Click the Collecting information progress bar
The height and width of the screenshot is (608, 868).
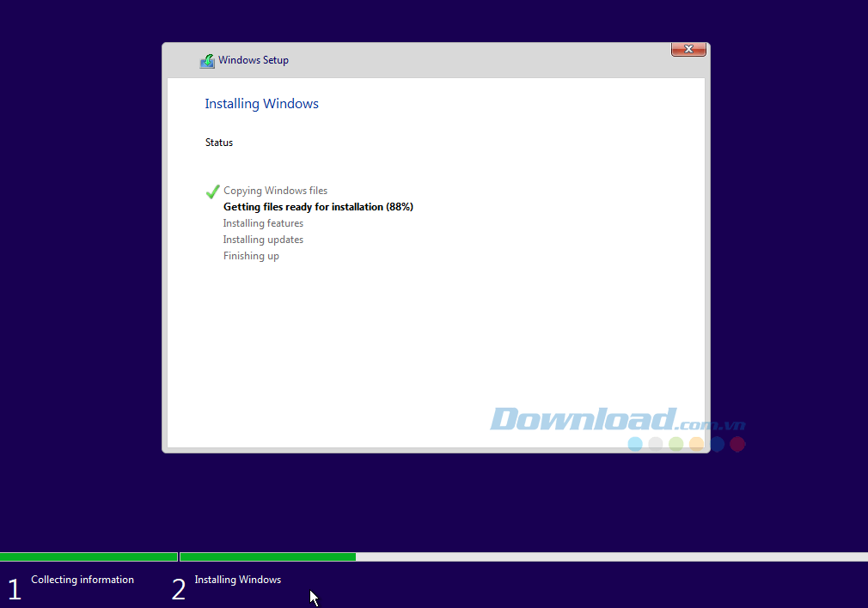pyautogui.click(x=89, y=557)
